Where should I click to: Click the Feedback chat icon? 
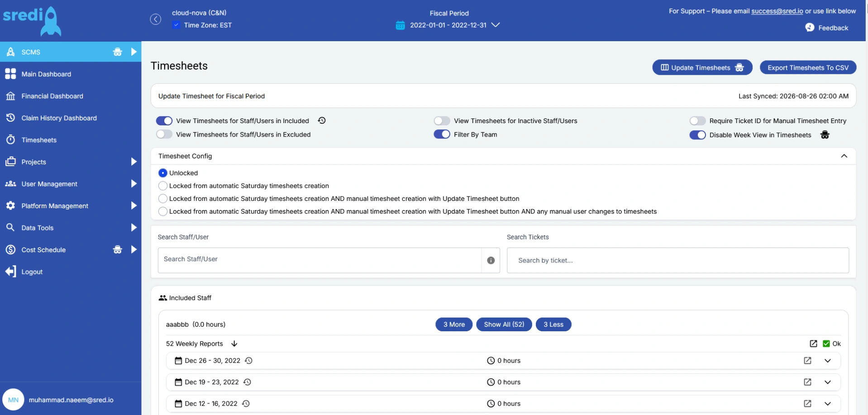(810, 28)
